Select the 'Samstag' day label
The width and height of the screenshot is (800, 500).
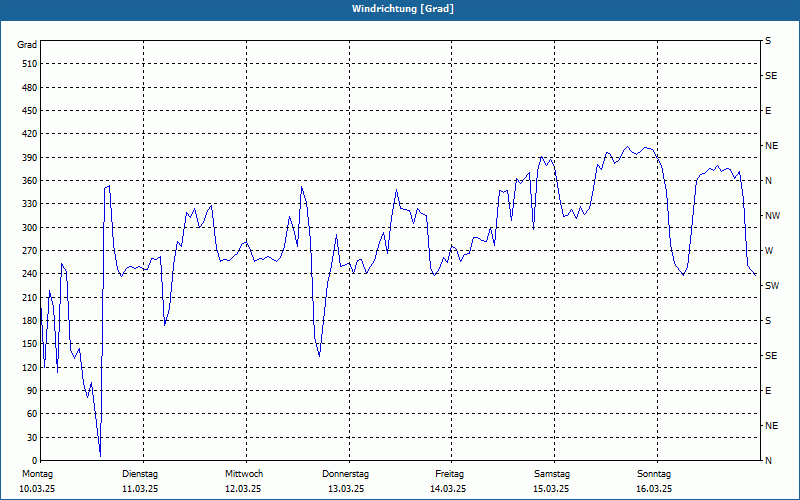[552, 474]
